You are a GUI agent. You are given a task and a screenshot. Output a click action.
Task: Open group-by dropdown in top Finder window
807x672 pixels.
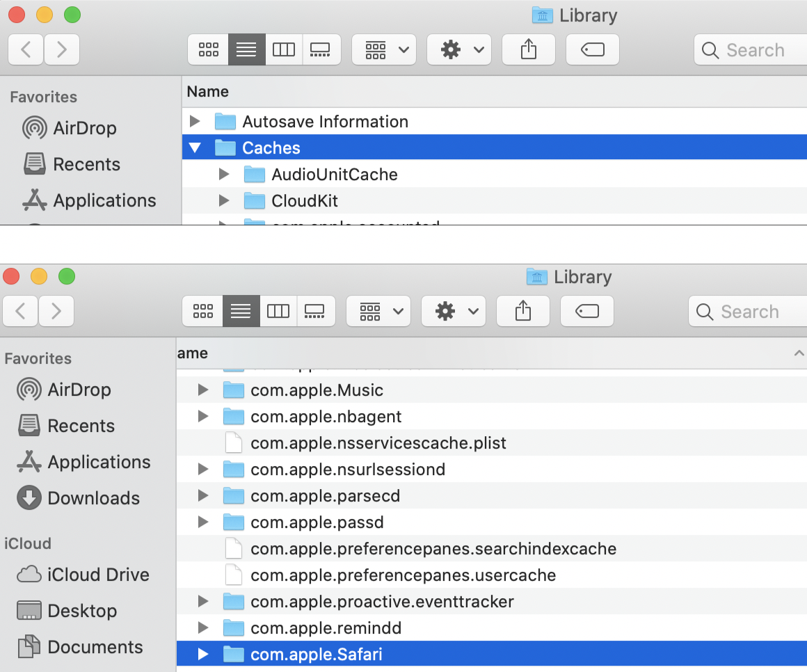[x=384, y=49]
